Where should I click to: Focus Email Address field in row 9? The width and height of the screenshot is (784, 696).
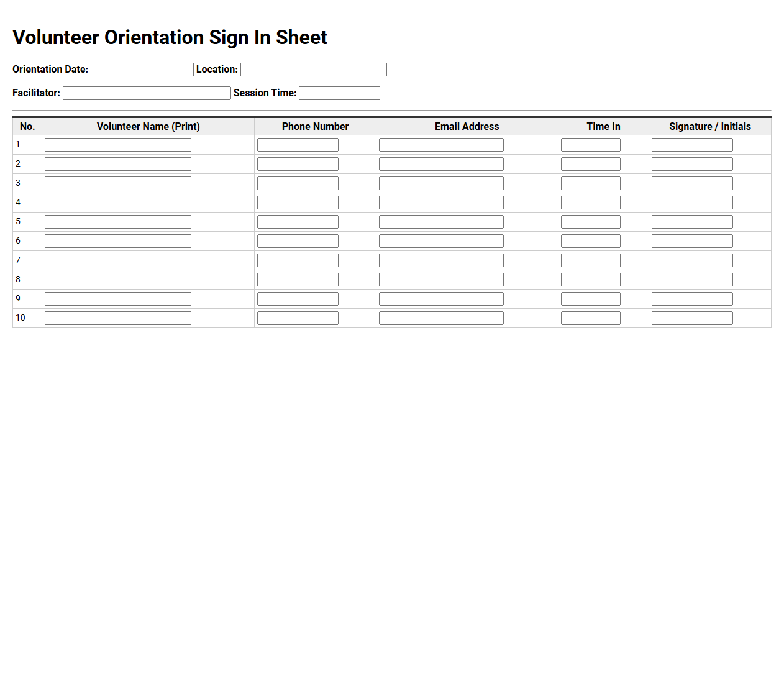point(441,299)
